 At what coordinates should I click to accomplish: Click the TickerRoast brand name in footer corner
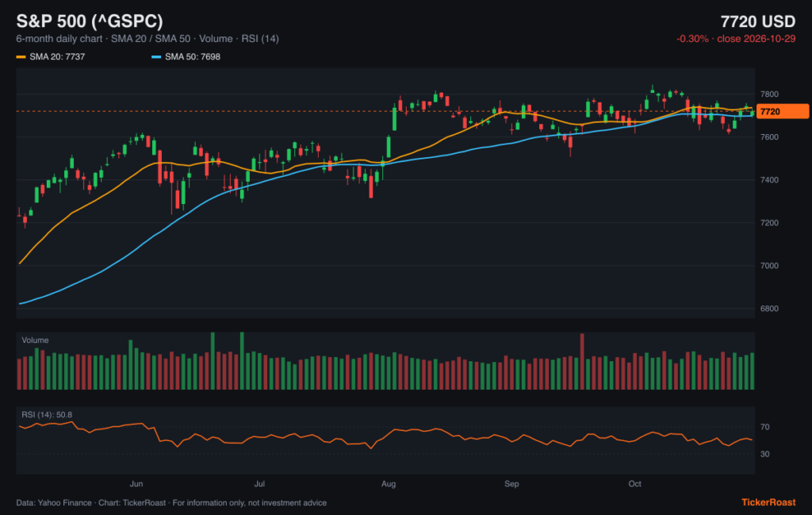[x=768, y=502]
